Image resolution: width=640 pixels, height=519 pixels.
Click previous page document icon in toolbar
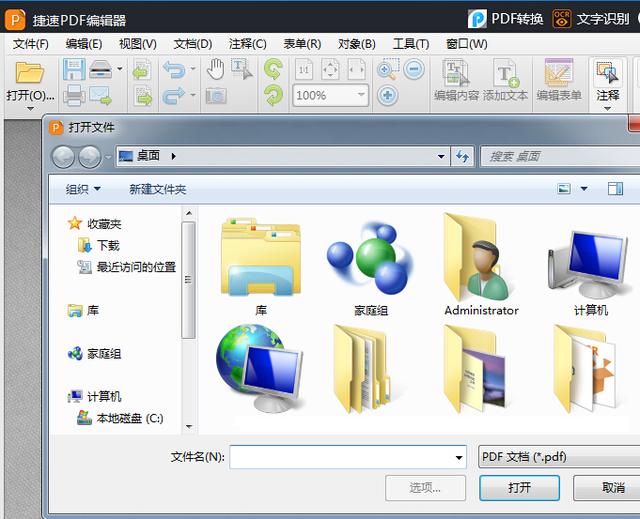142,70
